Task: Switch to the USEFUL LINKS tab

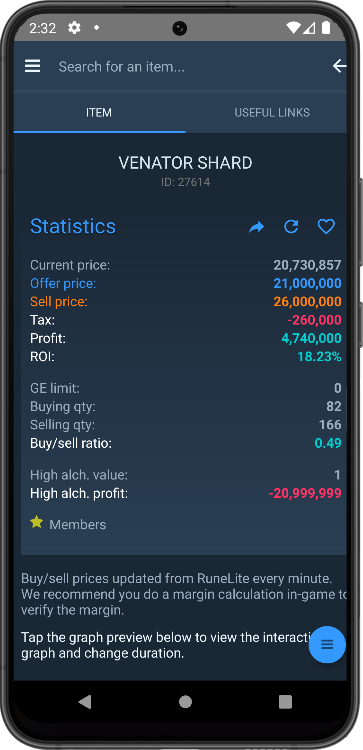Action: (272, 113)
